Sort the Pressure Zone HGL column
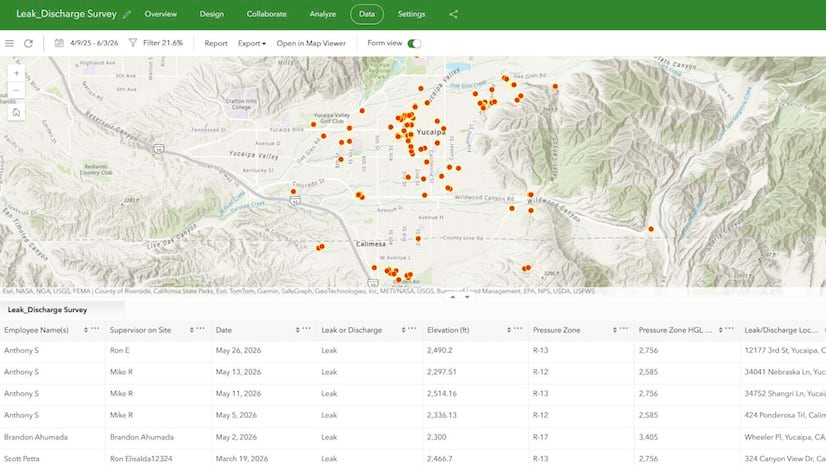 [x=721, y=330]
